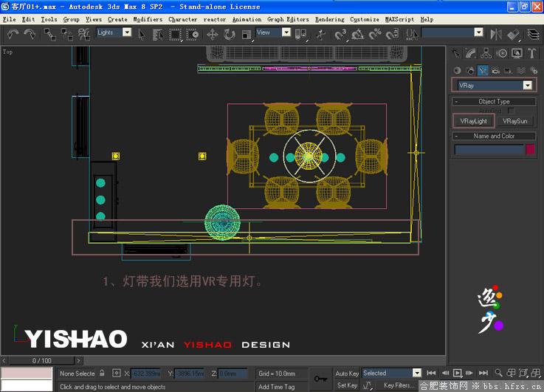Click the Auto Key button
The image size is (544, 392).
347,374
